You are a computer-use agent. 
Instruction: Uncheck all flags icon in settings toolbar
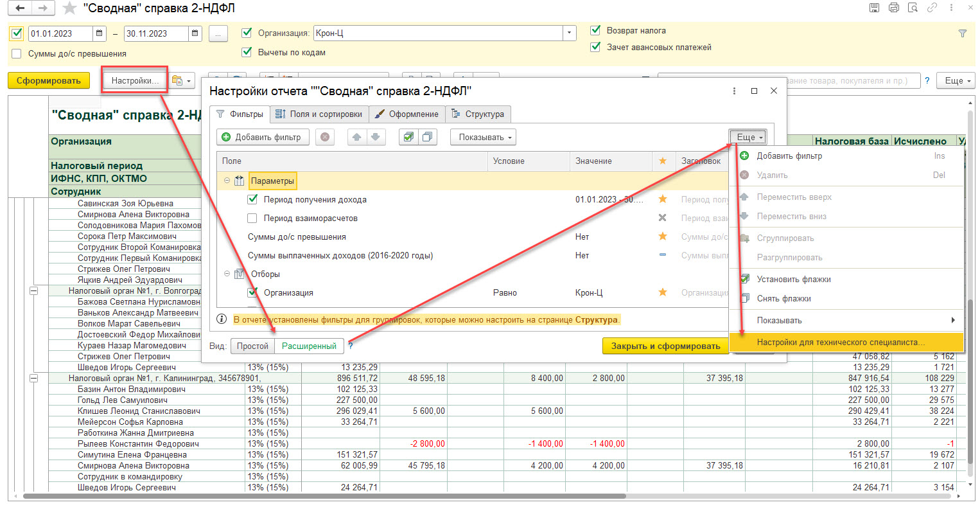click(427, 137)
